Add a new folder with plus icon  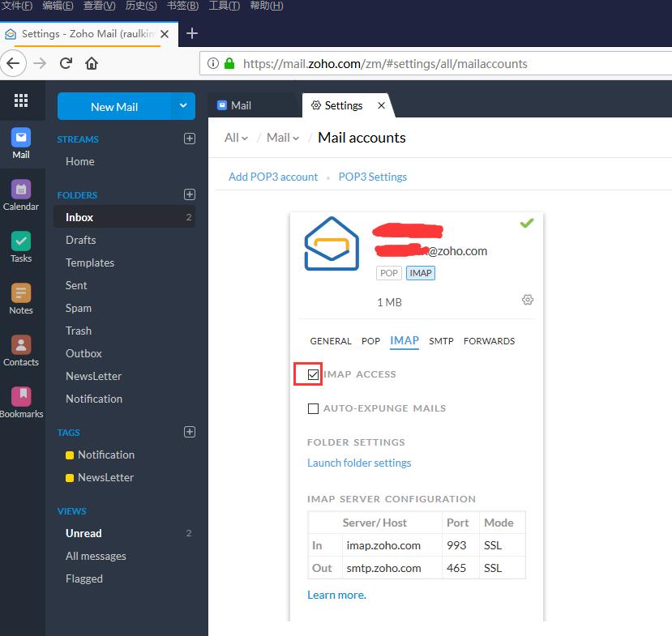[190, 194]
